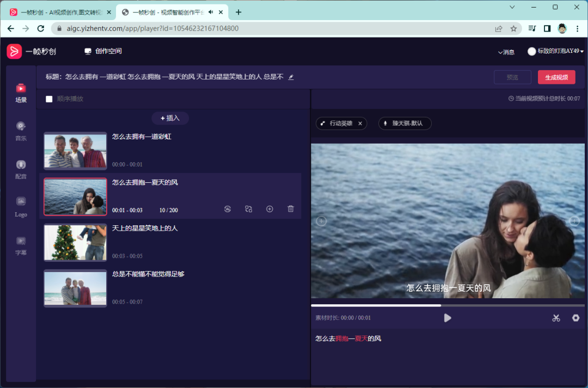This screenshot has width=588, height=388.
Task: Open the hexagon settings icon below preview
Action: (575, 318)
